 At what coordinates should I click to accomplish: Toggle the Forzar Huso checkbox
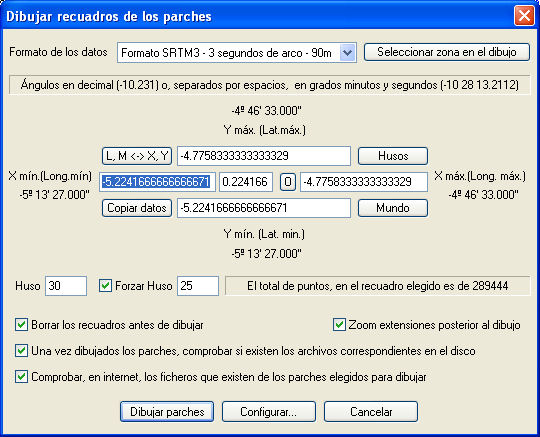[x=105, y=286]
